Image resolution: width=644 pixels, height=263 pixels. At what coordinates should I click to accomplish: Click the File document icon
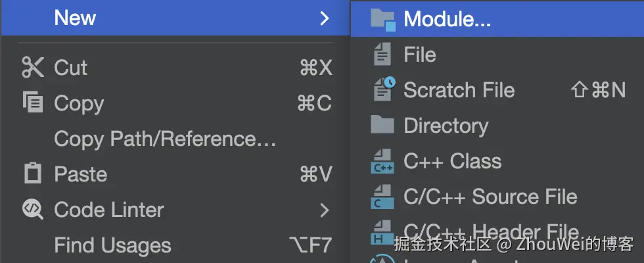pos(382,55)
